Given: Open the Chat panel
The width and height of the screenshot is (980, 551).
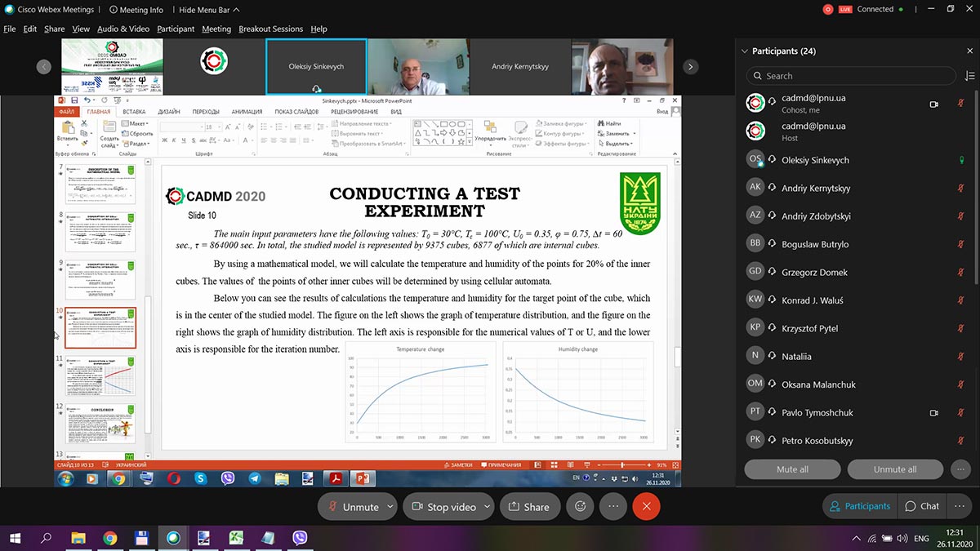Looking at the screenshot, I should 921,506.
